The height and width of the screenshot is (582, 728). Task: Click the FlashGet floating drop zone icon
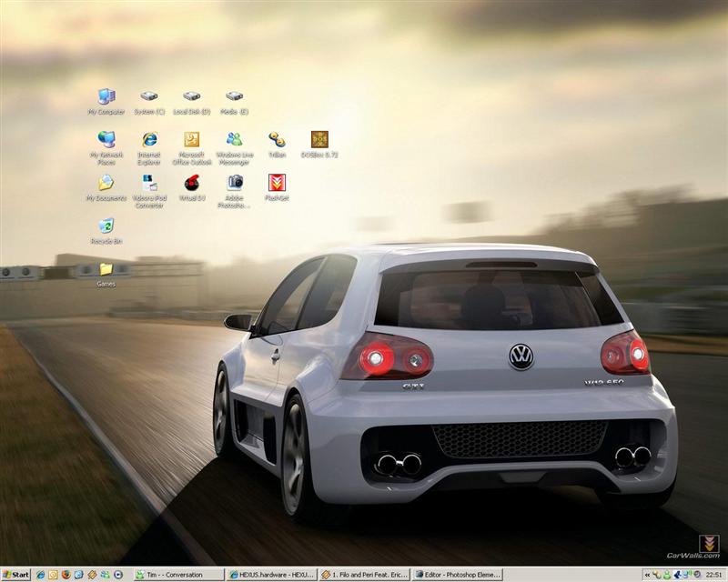click(709, 543)
